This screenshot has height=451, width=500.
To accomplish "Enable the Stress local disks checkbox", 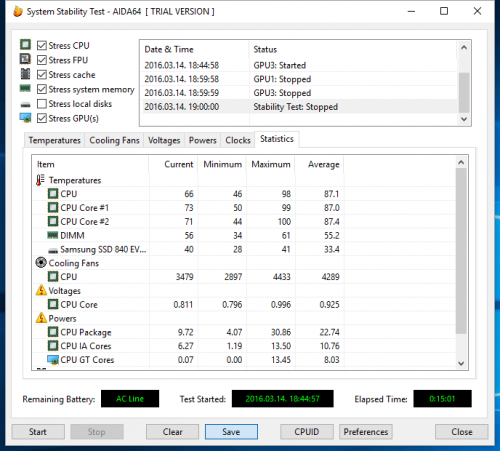I will [x=42, y=104].
